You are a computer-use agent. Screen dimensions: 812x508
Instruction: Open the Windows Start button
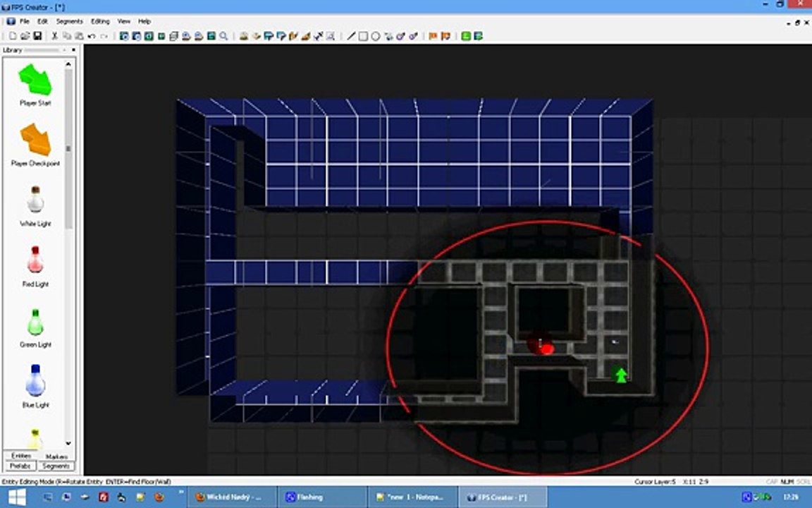[17, 497]
